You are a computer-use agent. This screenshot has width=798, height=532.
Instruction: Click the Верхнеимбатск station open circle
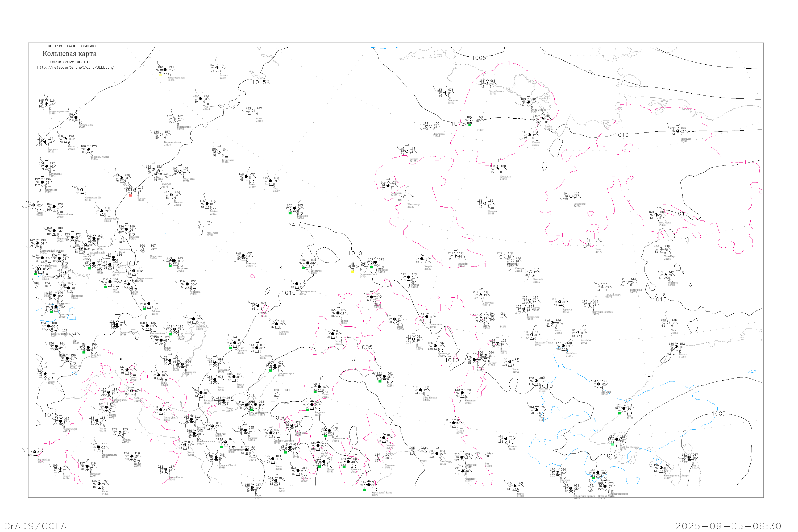tap(161, 134)
